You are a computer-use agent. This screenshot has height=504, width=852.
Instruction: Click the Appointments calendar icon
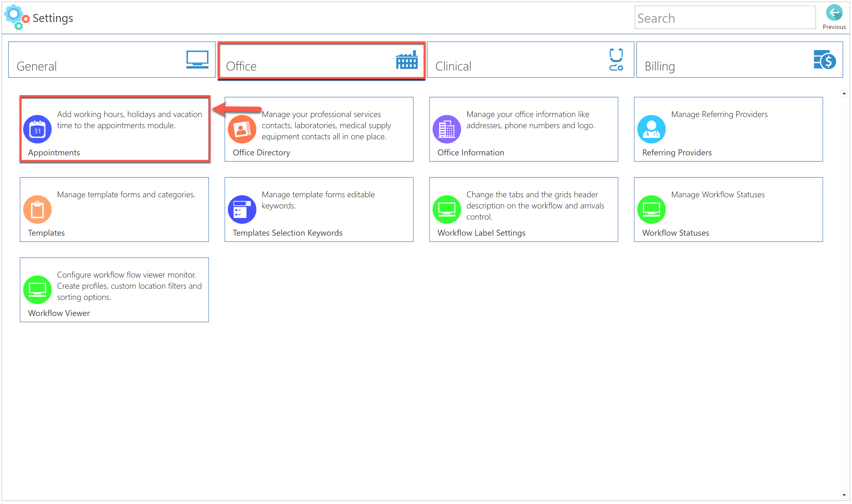pyautogui.click(x=37, y=129)
